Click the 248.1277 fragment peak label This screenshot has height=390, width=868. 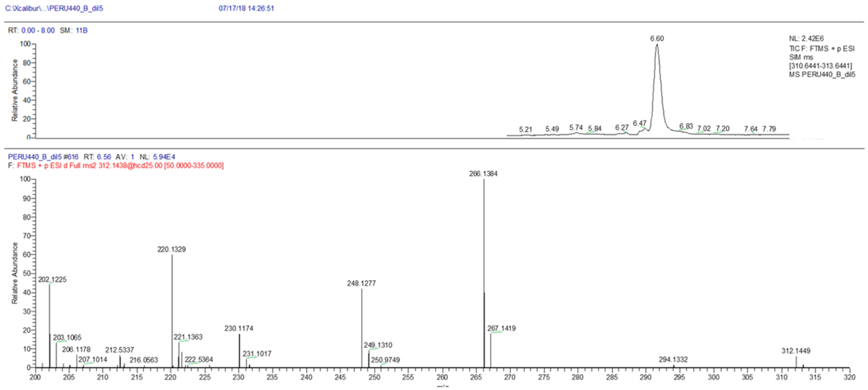tap(361, 284)
